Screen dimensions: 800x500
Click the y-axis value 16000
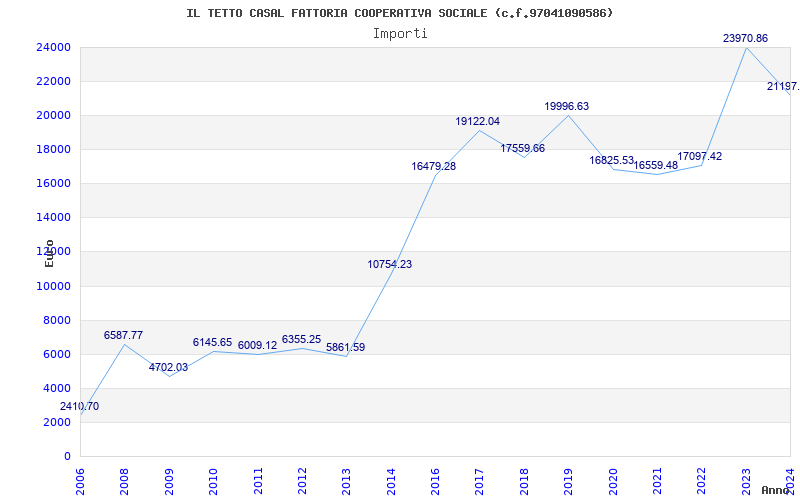[53, 184]
